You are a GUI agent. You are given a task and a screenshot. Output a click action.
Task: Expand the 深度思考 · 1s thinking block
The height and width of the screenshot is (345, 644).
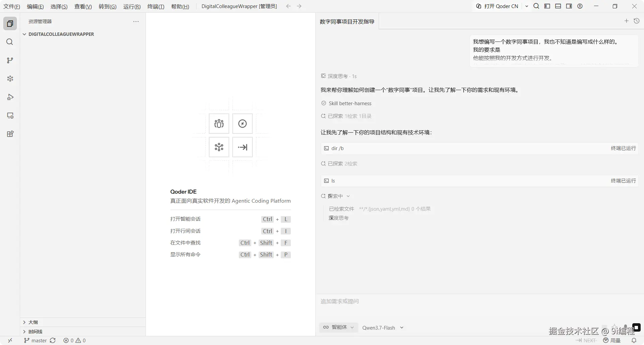339,76
